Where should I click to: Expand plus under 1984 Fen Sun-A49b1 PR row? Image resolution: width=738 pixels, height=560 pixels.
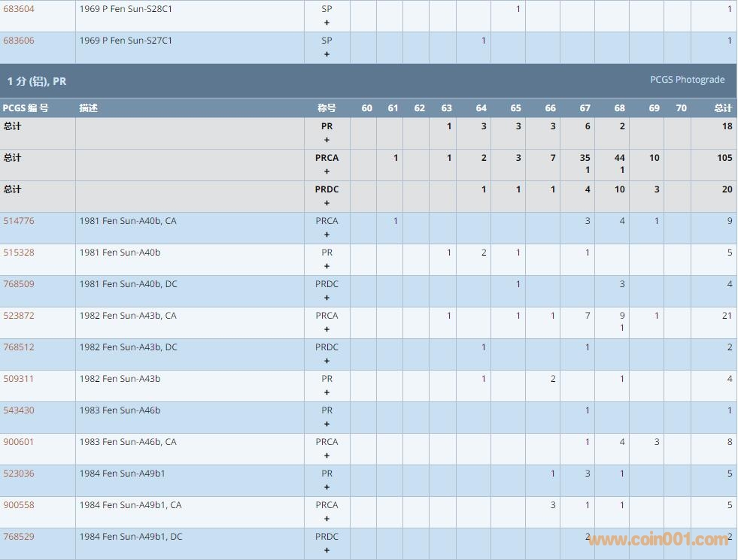pos(326,487)
